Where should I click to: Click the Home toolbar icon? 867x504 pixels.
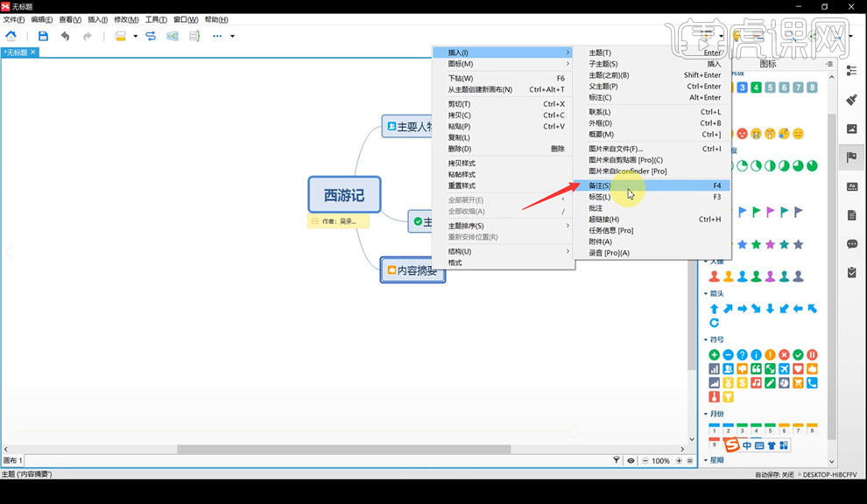click(x=11, y=36)
